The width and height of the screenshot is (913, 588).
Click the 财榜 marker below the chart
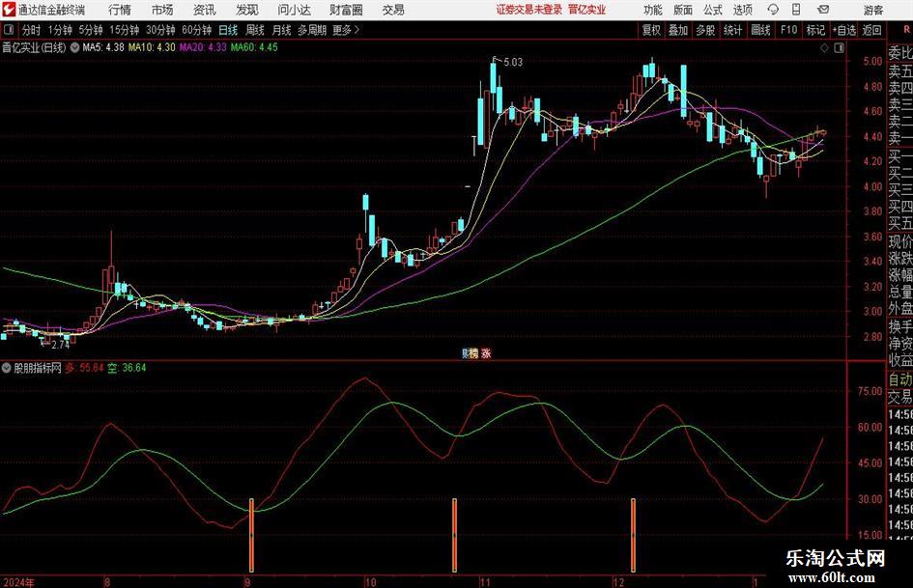(x=470, y=353)
